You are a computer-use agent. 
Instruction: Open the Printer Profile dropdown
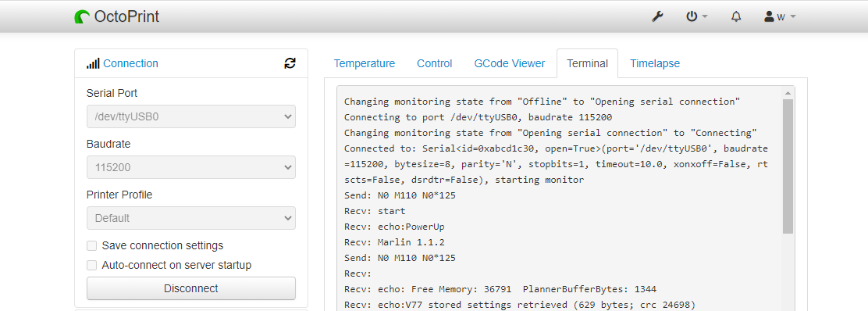(x=191, y=218)
